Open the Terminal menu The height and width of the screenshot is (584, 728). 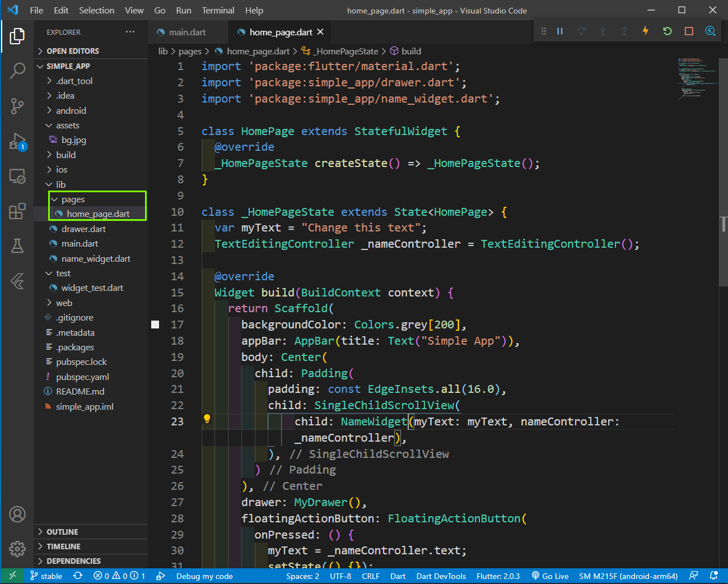[218, 10]
